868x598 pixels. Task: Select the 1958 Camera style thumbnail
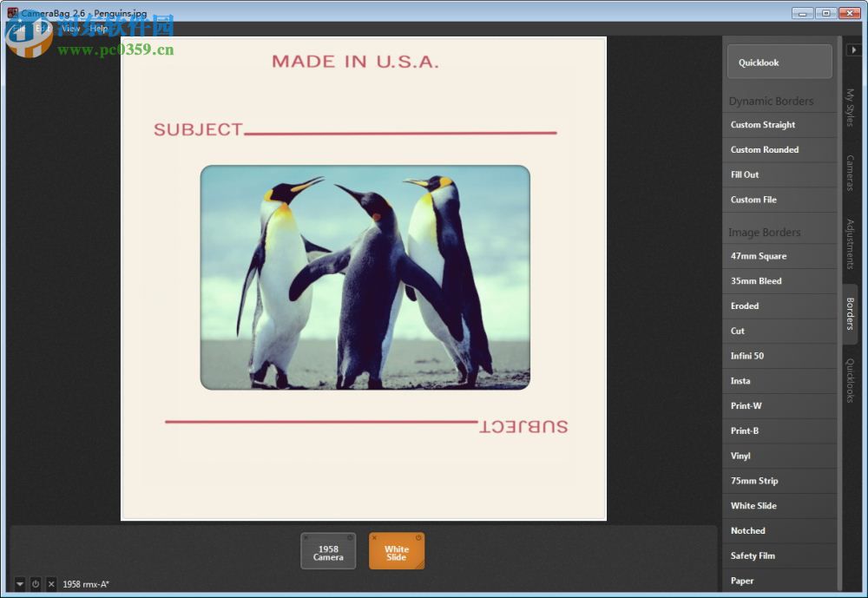coord(328,550)
